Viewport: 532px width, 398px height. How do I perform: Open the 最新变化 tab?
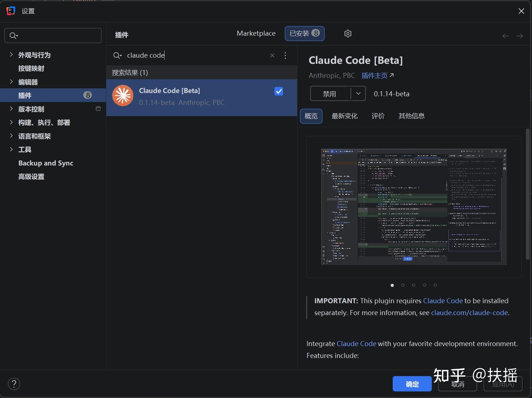pyautogui.click(x=345, y=116)
